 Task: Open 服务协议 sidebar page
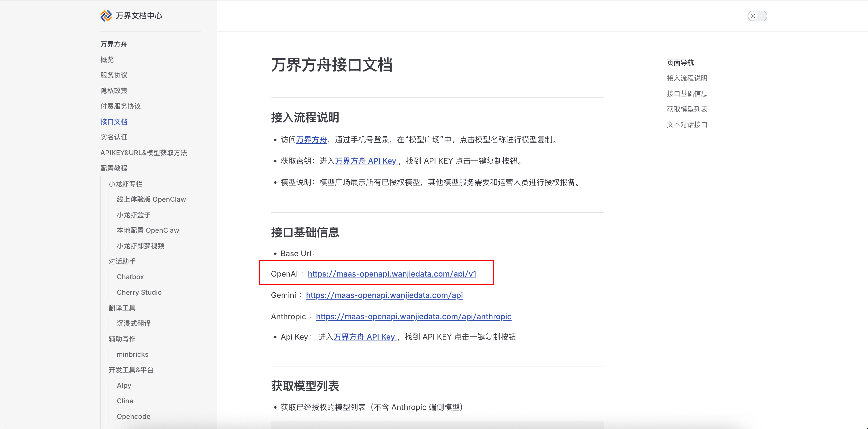coord(114,75)
